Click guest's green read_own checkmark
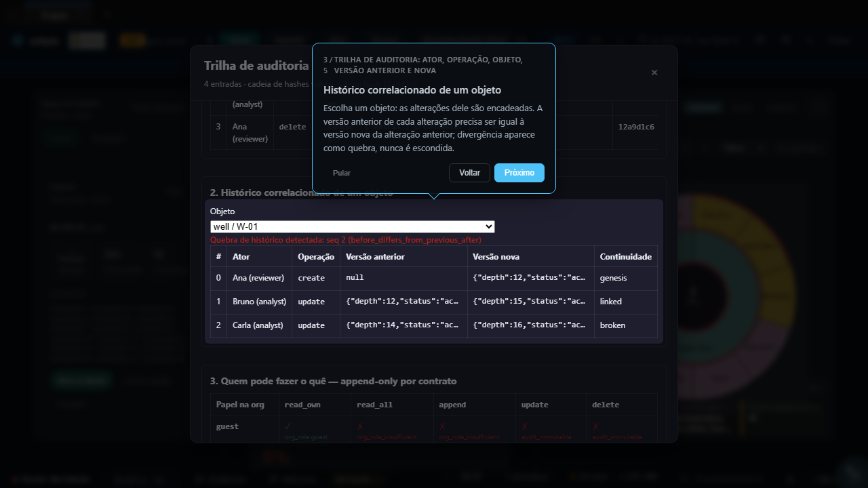The height and width of the screenshot is (488, 868). (288, 426)
